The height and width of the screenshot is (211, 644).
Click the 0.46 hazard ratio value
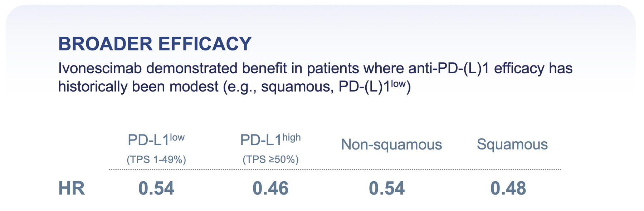(270, 188)
